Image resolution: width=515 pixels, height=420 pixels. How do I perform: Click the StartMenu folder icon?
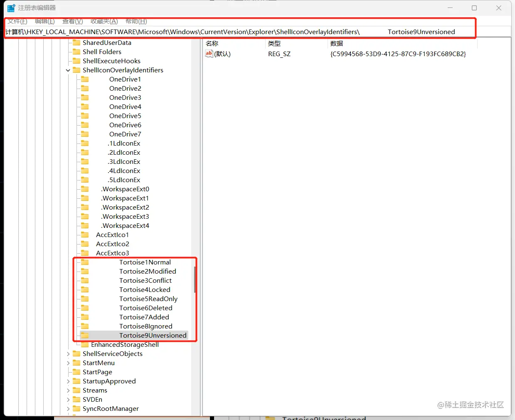pyautogui.click(x=76, y=363)
